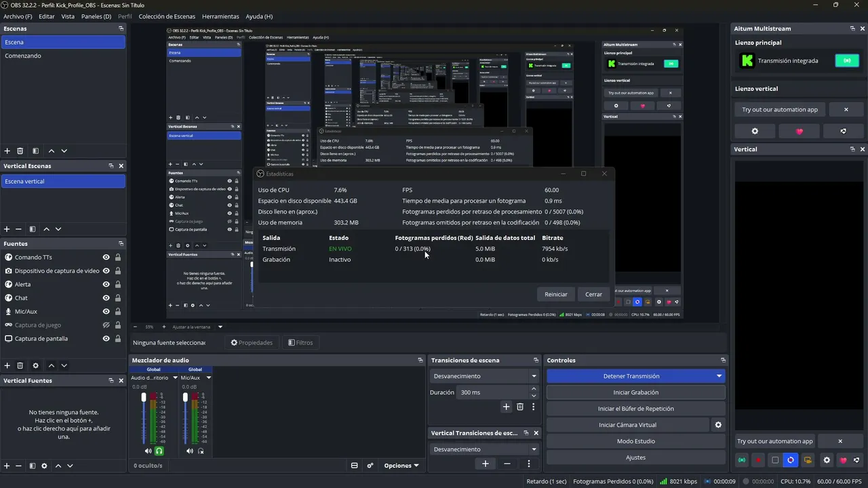Toggle desktop audio headphone monitoring icon
This screenshot has height=488, width=868.
159,451
